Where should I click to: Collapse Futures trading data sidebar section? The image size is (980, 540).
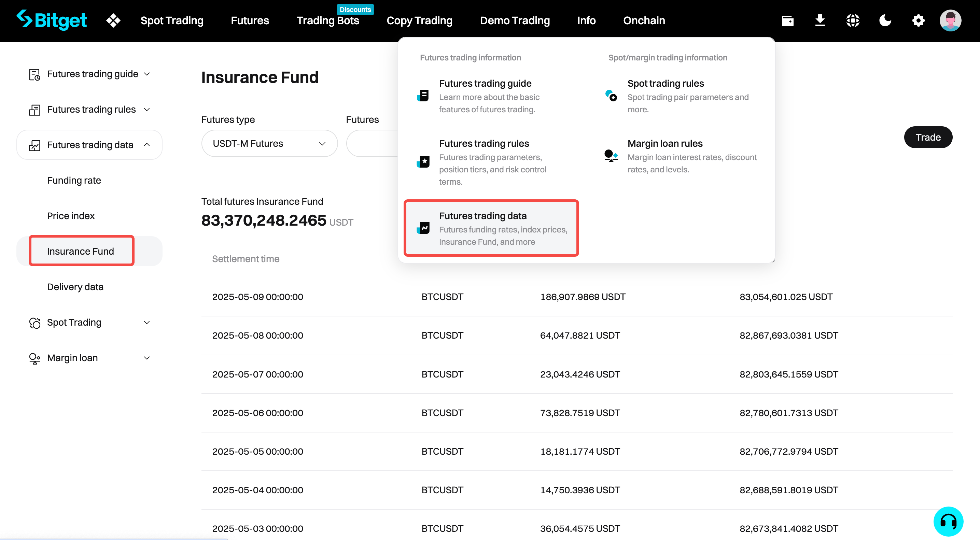coord(90,144)
